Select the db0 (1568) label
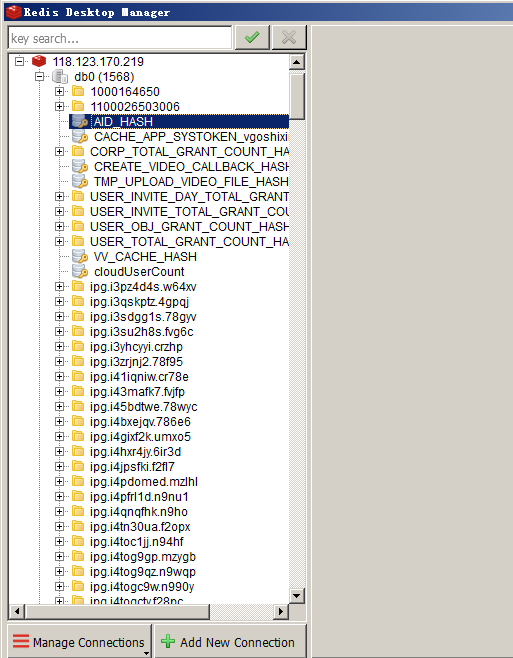This screenshot has height=658, width=513. [104, 77]
